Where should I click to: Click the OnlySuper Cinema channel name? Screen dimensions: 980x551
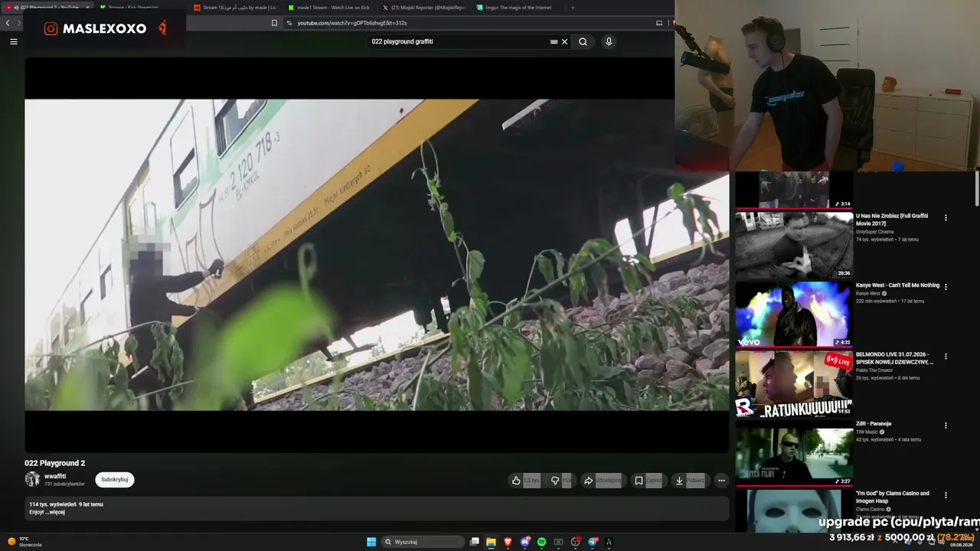coord(875,232)
